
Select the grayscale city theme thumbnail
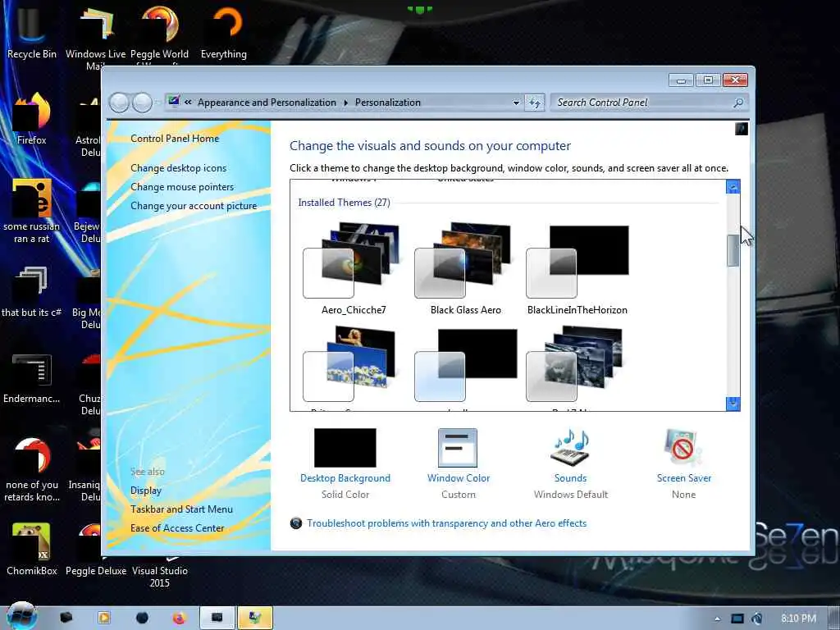coord(574,364)
